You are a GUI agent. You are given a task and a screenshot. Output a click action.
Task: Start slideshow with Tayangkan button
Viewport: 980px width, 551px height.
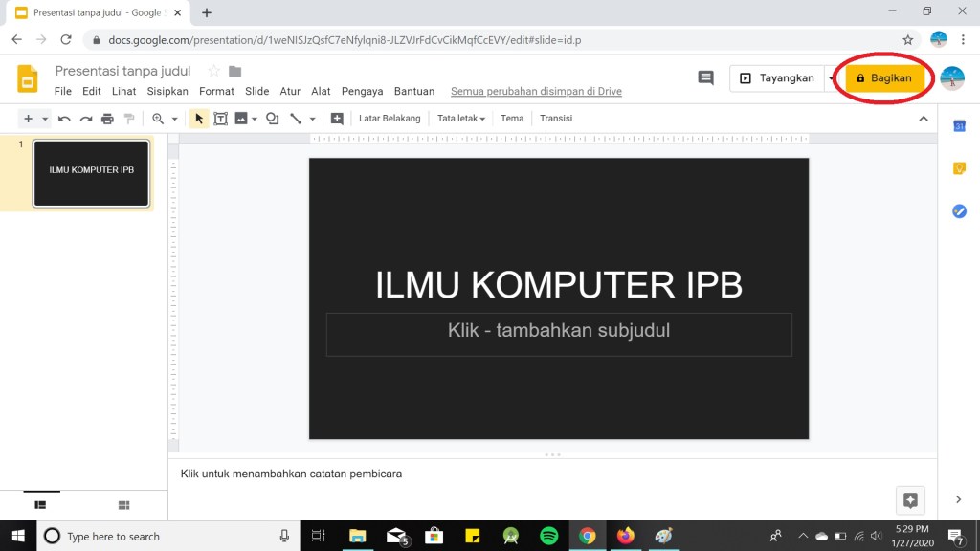pos(776,78)
